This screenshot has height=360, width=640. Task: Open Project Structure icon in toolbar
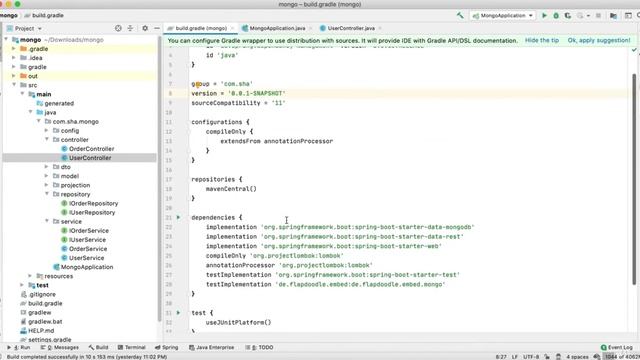[613, 16]
